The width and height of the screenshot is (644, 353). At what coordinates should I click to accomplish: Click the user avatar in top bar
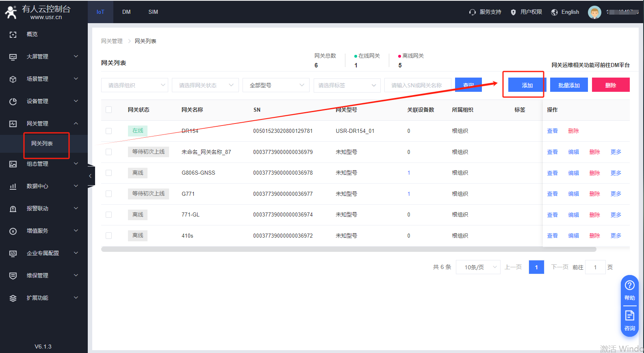coord(594,12)
